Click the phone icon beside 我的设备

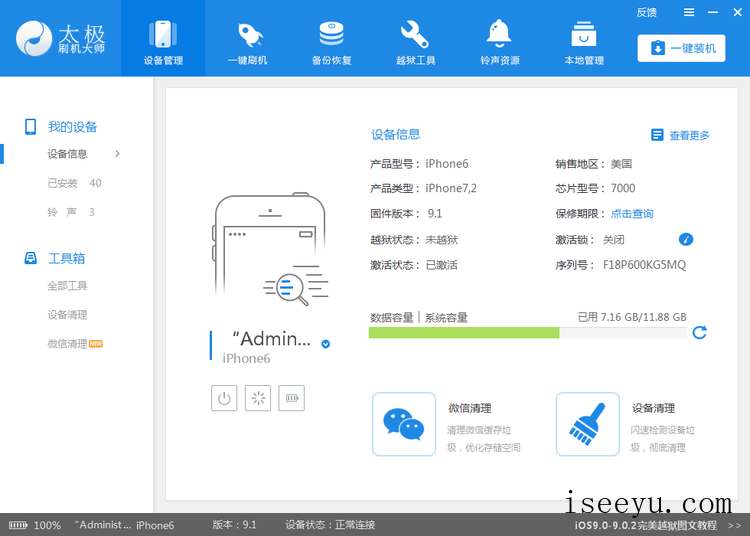pos(31,127)
